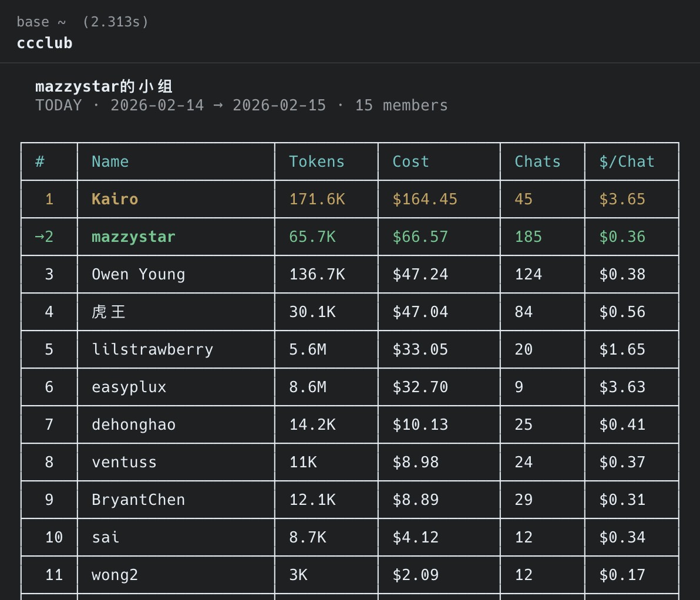Click the Kairo name in row 1
The height and width of the screenshot is (600, 700).
(115, 199)
